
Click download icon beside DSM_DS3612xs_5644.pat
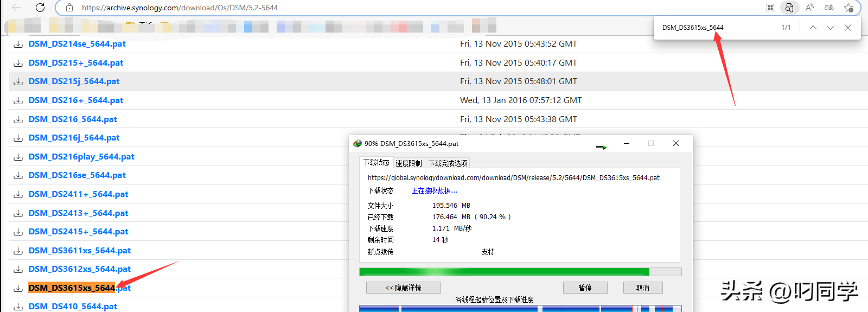tap(18, 269)
